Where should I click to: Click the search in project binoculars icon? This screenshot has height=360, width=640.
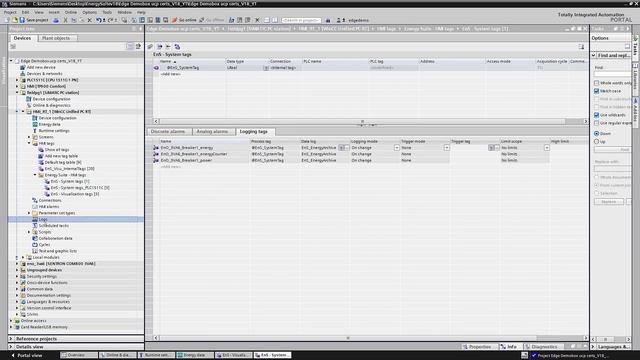[328, 20]
